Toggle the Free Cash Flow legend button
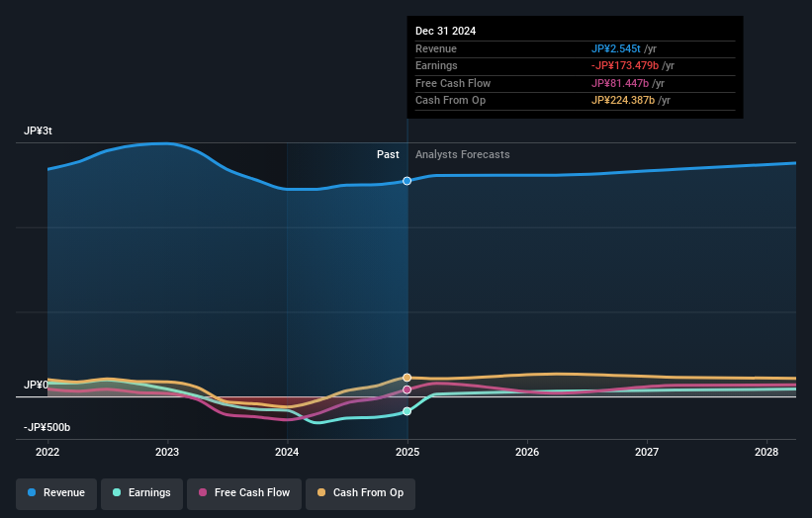 (244, 493)
